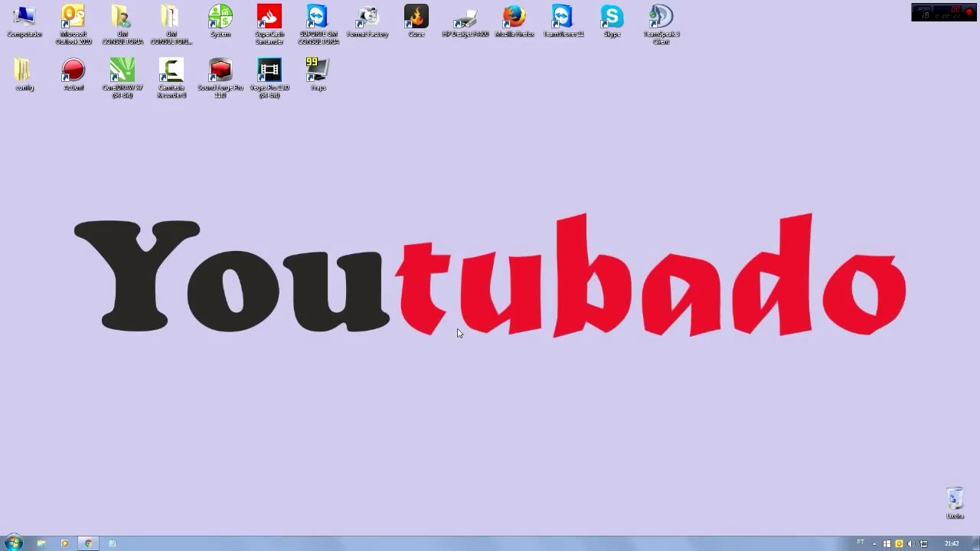
Task: Open Vegas Pro 13.0 (64-bit) shortcut
Action: [x=269, y=78]
